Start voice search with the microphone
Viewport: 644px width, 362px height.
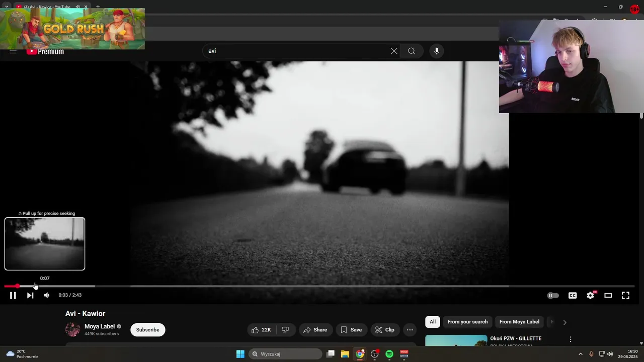[x=437, y=51]
